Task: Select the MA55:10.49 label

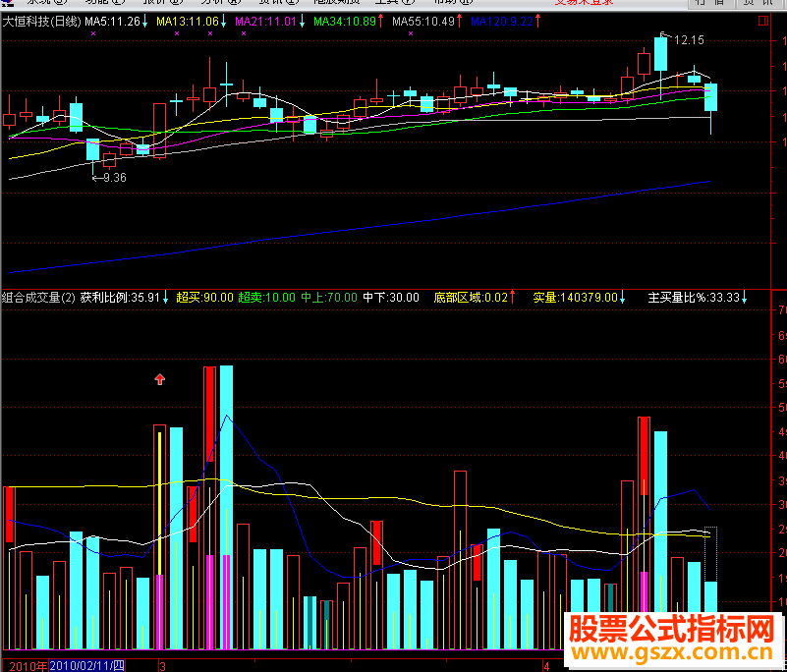Action: [423, 22]
